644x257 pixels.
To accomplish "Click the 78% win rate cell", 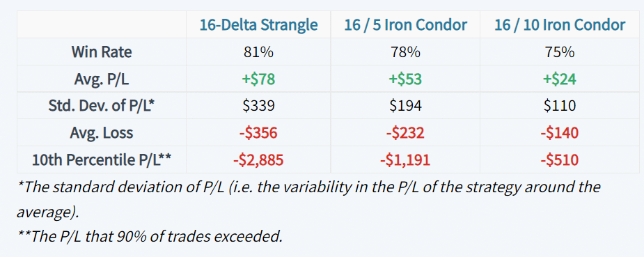I will click(405, 52).
